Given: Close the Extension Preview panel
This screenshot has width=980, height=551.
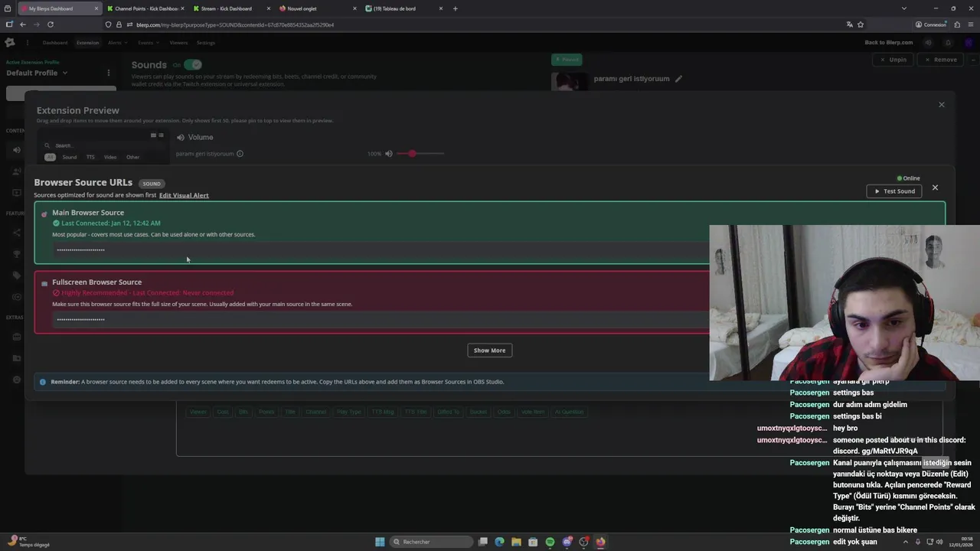Looking at the screenshot, I should click(x=942, y=105).
